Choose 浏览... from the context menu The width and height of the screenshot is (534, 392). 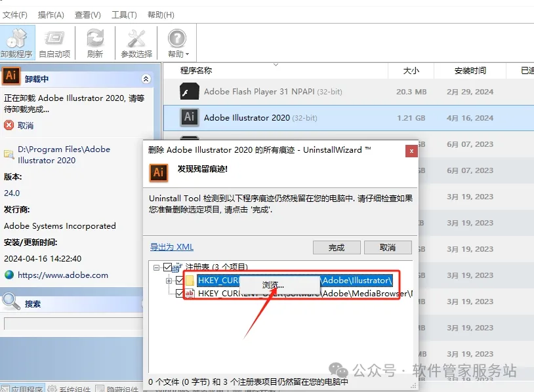click(280, 284)
